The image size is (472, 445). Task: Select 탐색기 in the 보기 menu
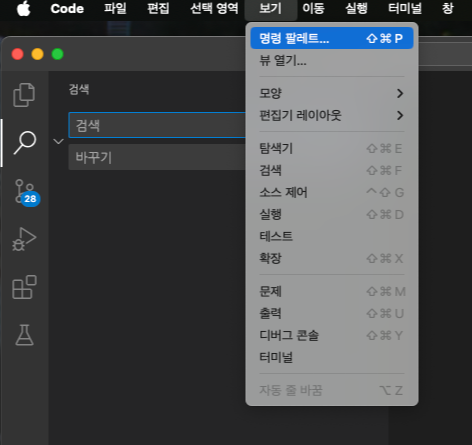click(332, 148)
